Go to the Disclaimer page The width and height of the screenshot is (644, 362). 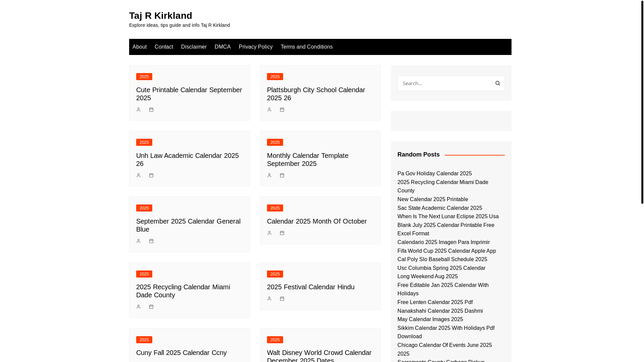click(194, 47)
